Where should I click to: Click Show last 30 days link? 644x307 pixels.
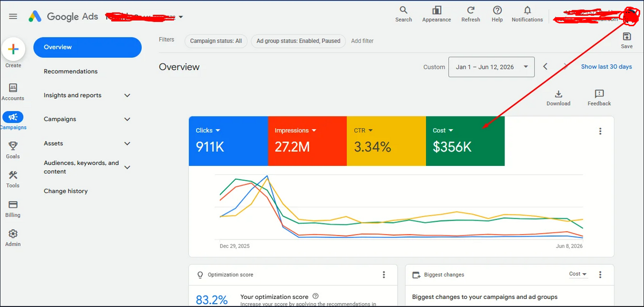[606, 67]
